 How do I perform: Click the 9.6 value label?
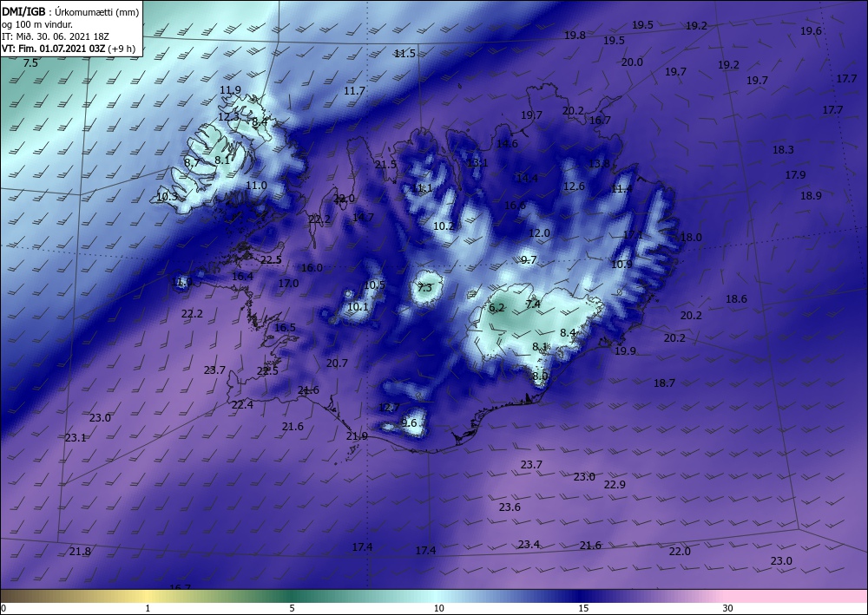pos(409,423)
